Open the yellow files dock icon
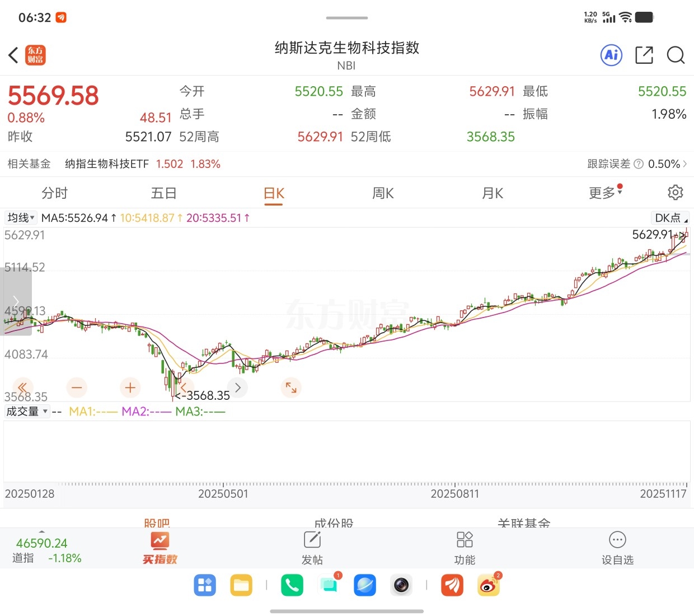This screenshot has height=616, width=694. [241, 585]
